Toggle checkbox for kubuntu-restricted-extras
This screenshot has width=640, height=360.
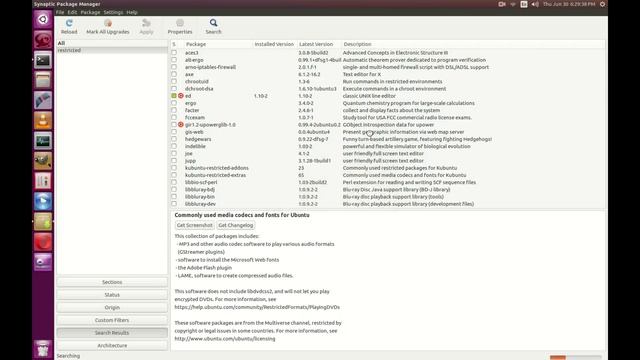coord(174,175)
